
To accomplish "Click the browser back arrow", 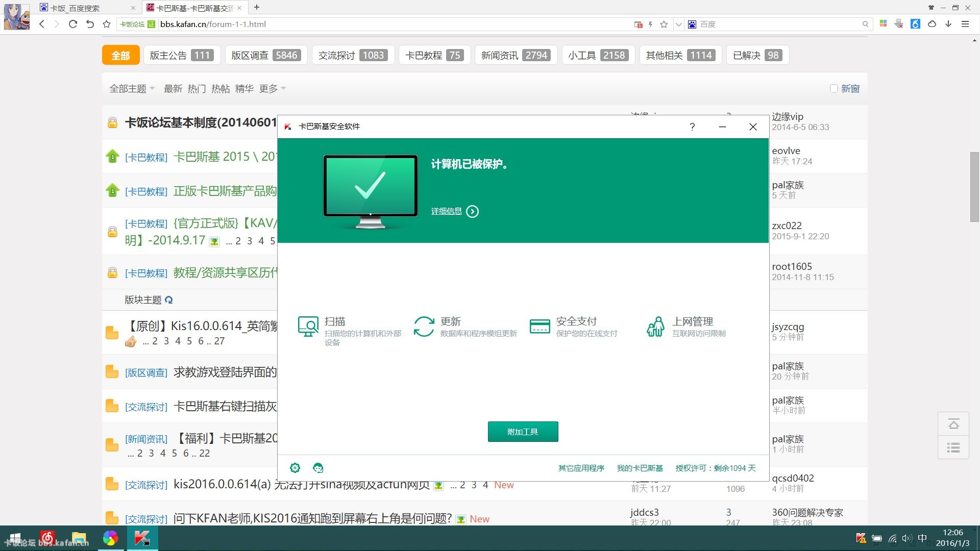I will coord(42,24).
